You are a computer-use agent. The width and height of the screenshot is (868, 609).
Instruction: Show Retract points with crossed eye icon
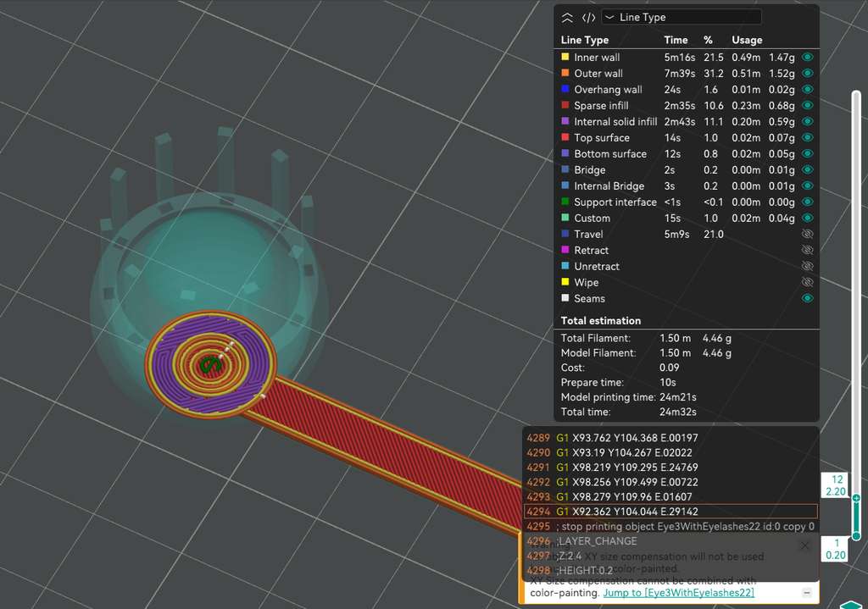807,250
